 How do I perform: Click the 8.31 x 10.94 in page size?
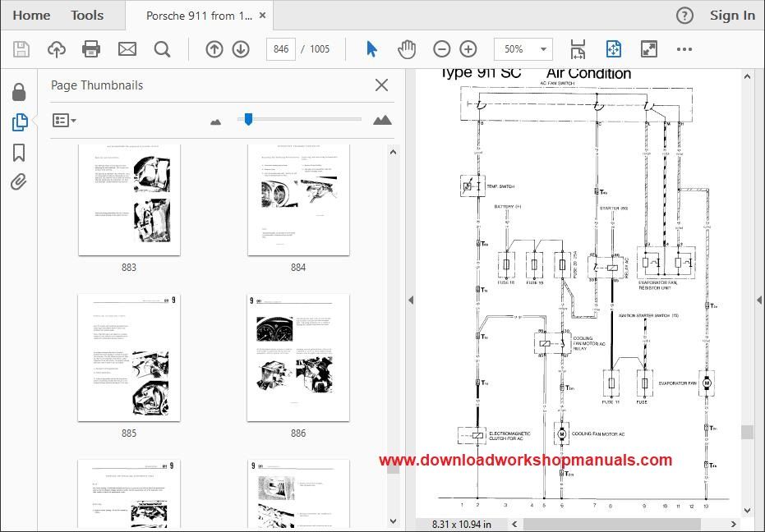(x=462, y=524)
